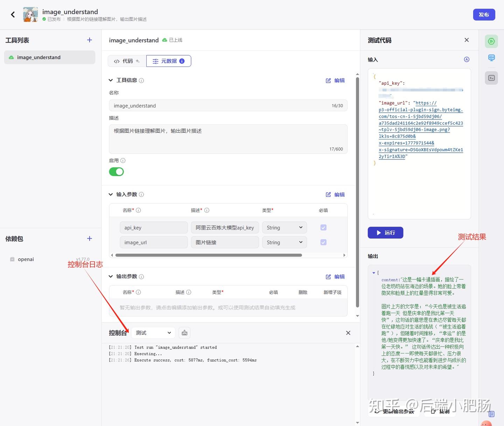Open the blue monitor icon in right sidebar
504x426 pixels.
pos(491,58)
